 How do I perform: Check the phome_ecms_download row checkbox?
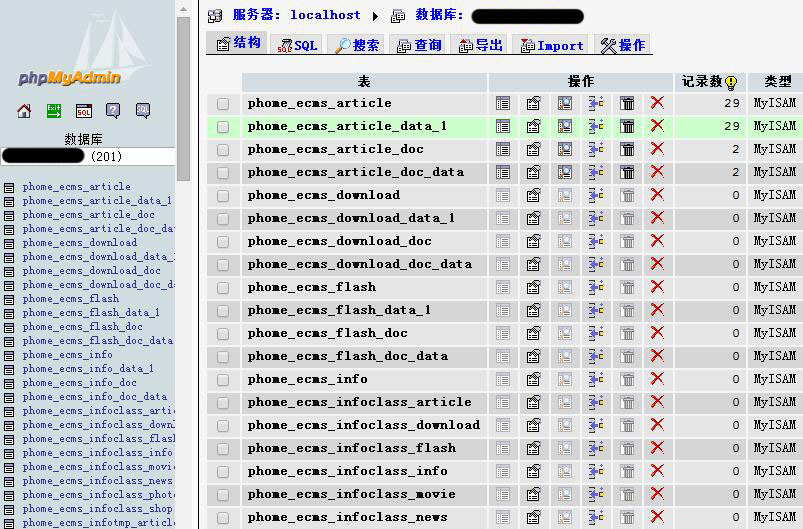click(223, 196)
